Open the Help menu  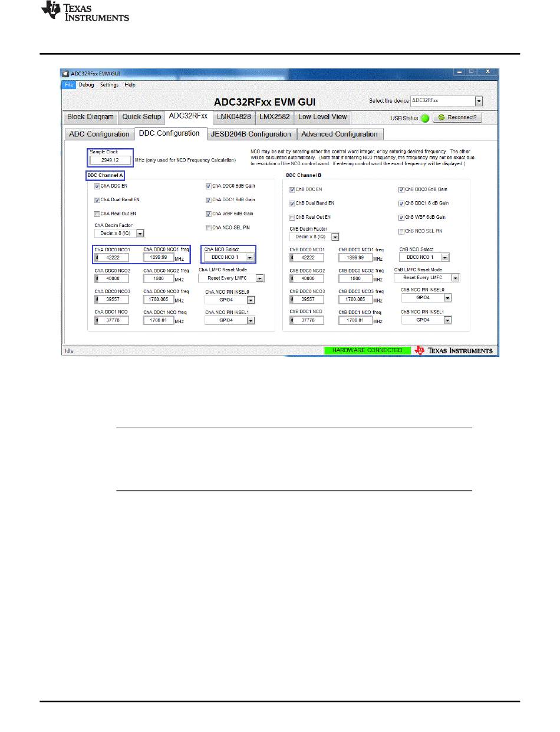130,85
